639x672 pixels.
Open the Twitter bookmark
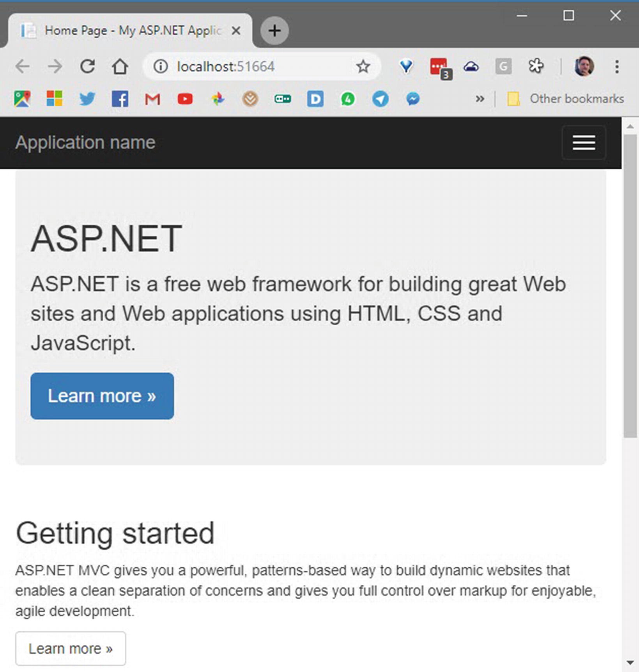point(87,99)
